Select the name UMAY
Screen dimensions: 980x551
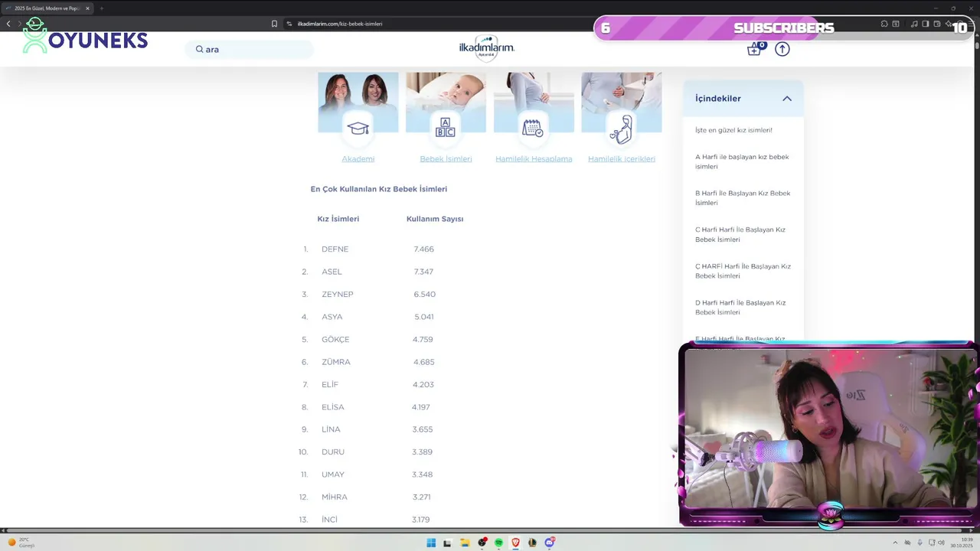333,474
